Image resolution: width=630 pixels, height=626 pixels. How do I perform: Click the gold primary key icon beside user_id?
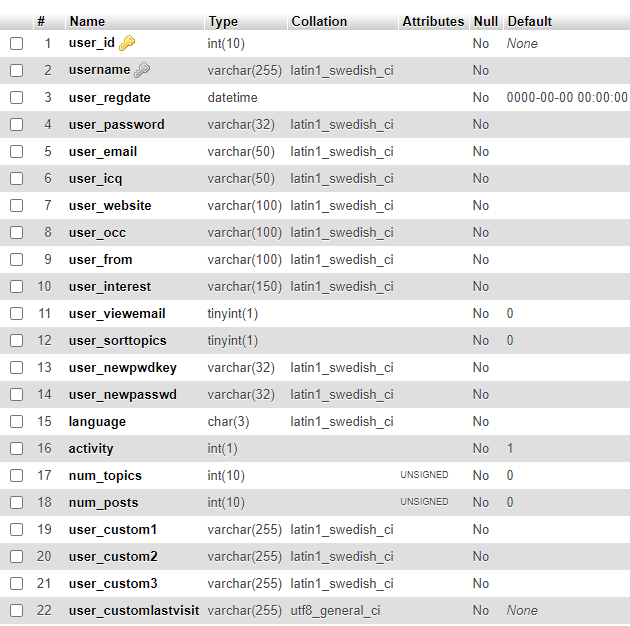127,43
